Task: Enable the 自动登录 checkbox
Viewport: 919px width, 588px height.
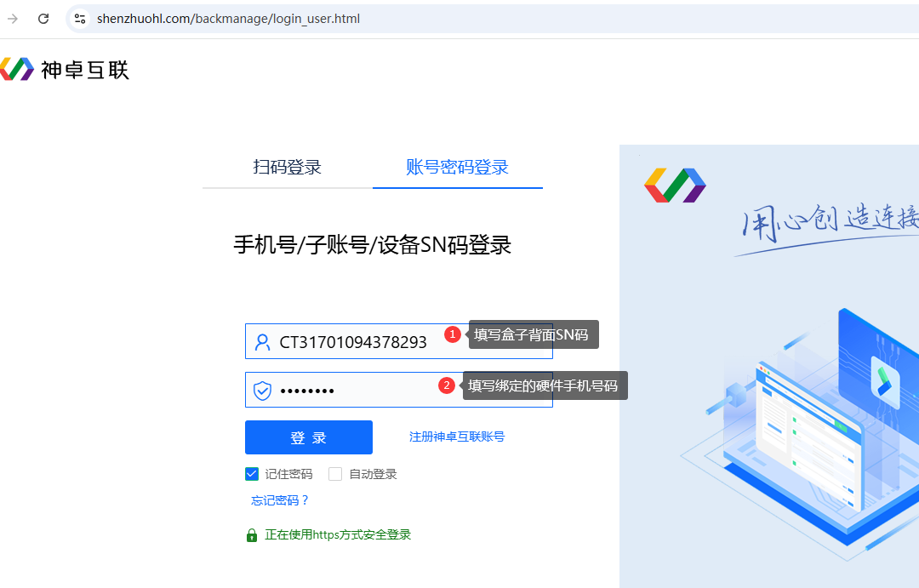Action: click(335, 474)
